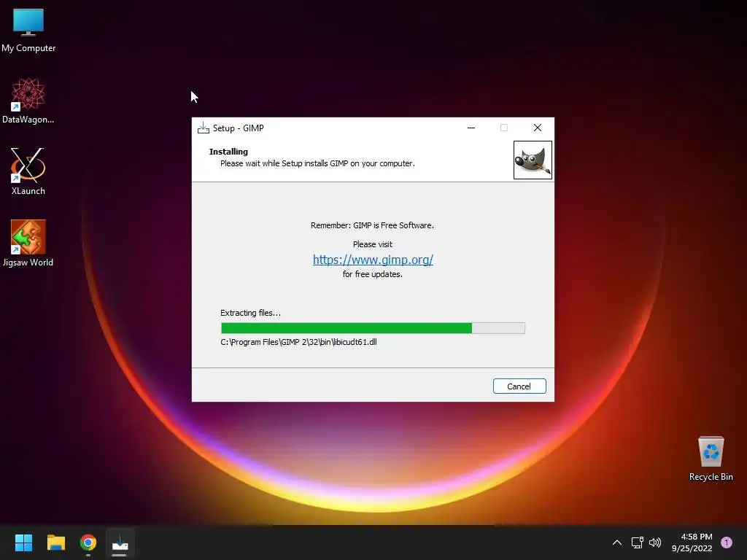Click the 'Installing' heading text
This screenshot has width=747, height=560.
pyautogui.click(x=228, y=152)
